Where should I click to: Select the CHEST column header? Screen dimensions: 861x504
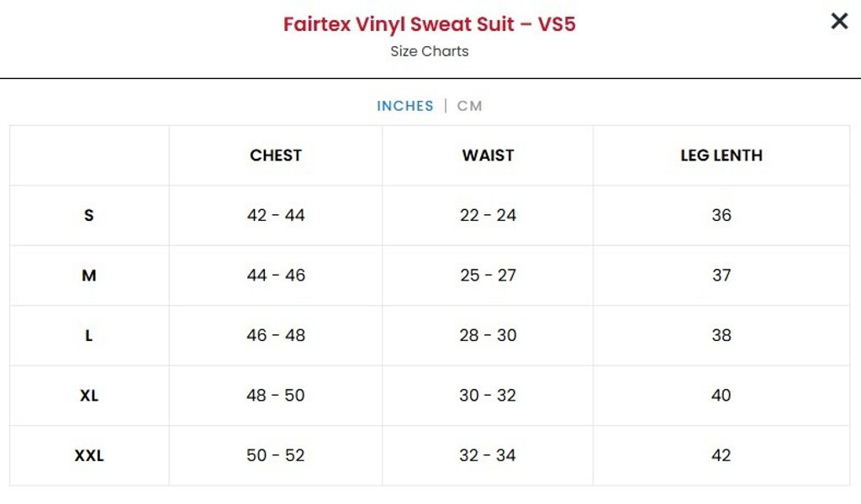pyautogui.click(x=276, y=155)
